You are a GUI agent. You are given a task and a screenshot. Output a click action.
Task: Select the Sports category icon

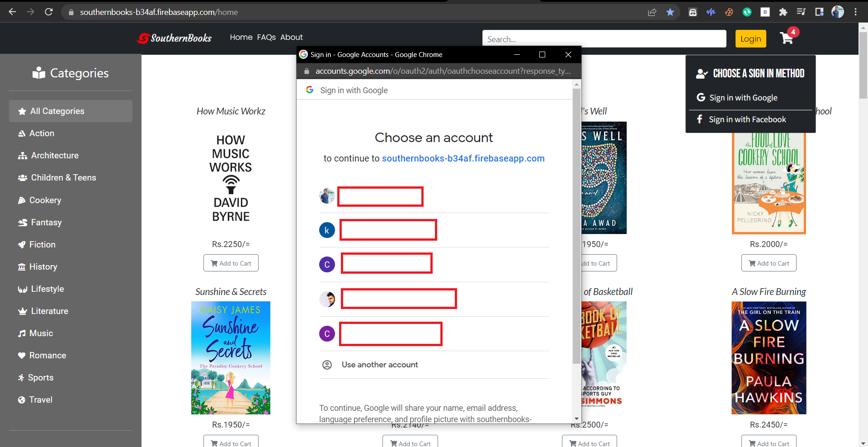[22, 377]
